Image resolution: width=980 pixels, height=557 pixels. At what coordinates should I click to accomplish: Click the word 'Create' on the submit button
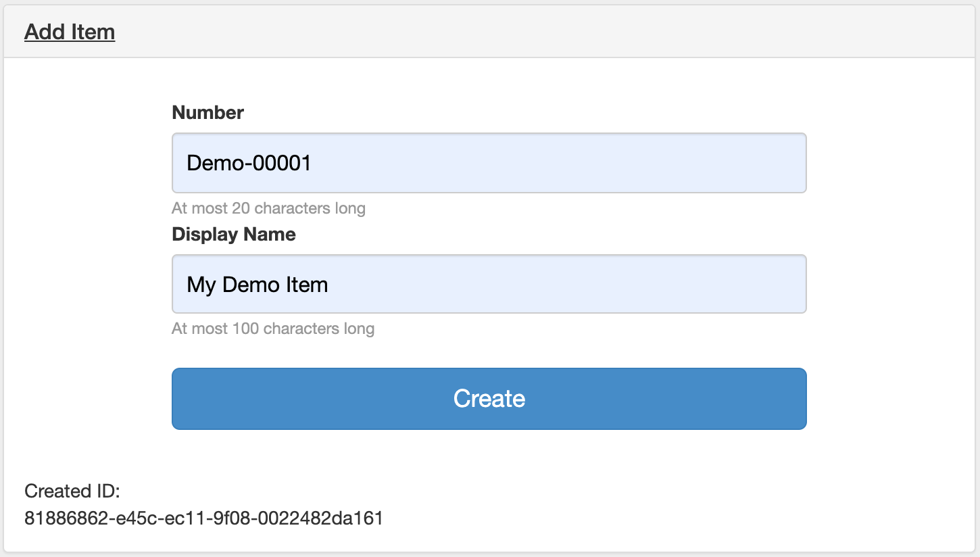click(489, 398)
